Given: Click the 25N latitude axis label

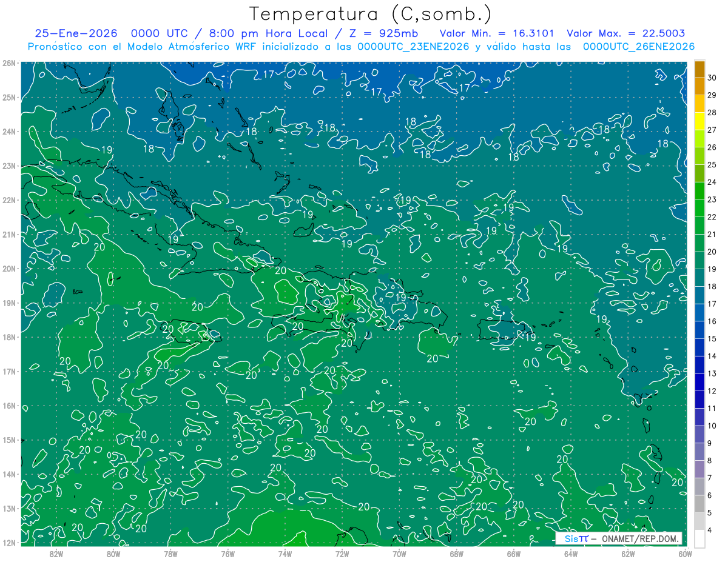Looking at the screenshot, I should [x=8, y=97].
